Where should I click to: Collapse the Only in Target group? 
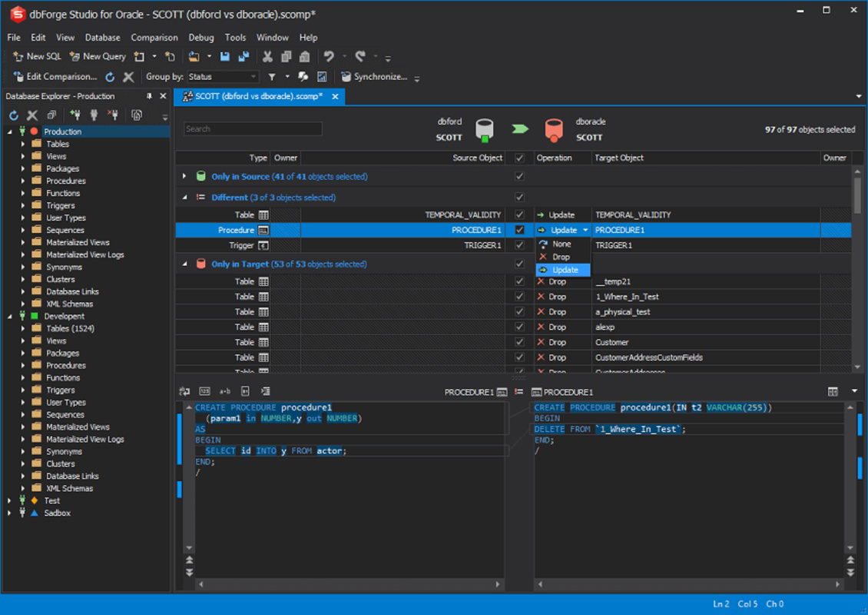click(x=184, y=264)
